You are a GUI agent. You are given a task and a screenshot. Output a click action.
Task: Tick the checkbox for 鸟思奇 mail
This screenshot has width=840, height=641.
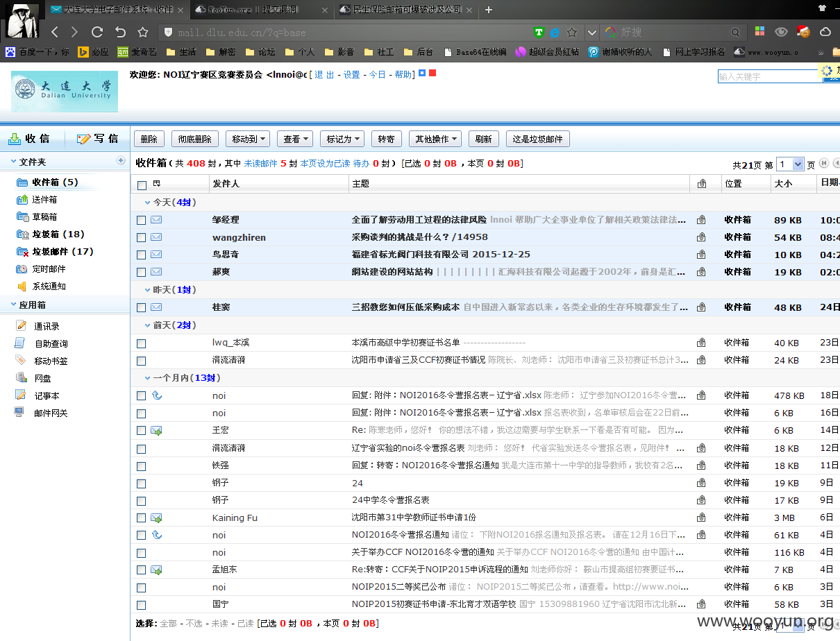tap(142, 255)
